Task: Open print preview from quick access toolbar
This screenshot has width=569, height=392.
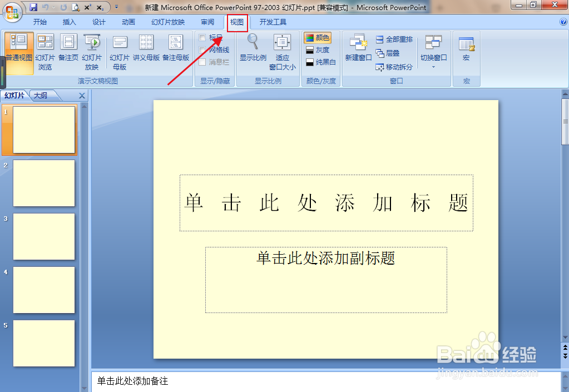Action: pyautogui.click(x=76, y=7)
